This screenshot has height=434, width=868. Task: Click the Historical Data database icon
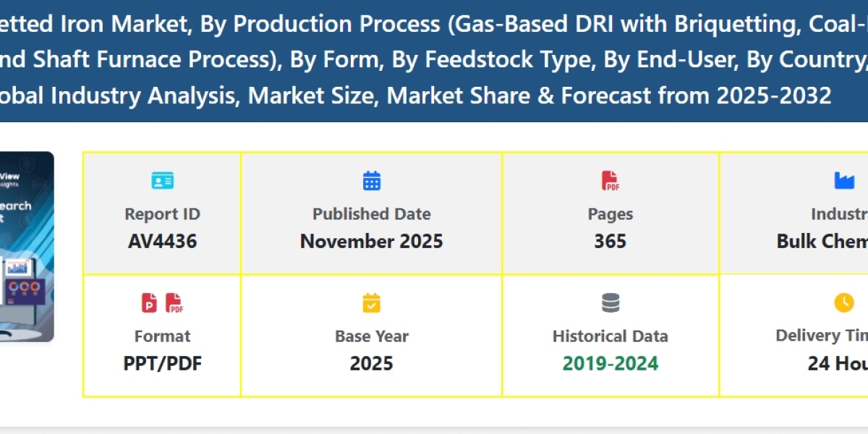610,302
